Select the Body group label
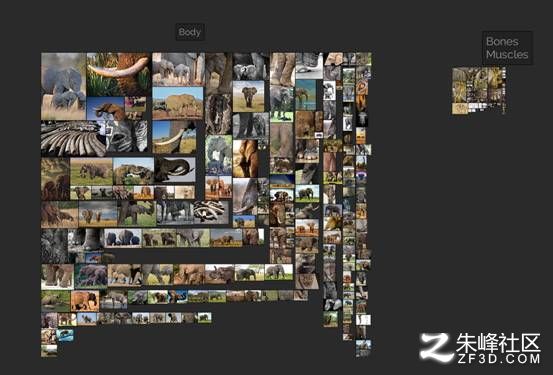This screenshot has width=553, height=375. point(190,32)
